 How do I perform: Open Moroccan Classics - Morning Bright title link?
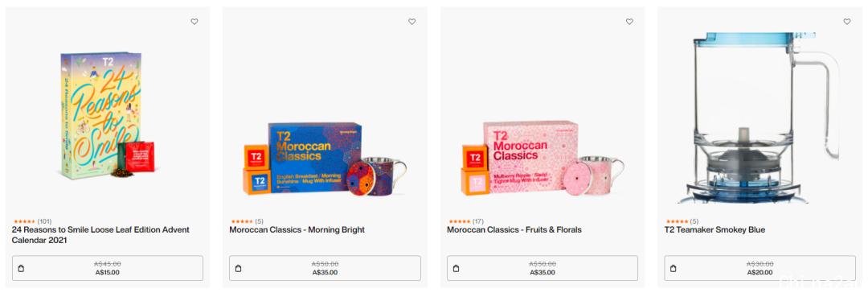[x=297, y=229]
